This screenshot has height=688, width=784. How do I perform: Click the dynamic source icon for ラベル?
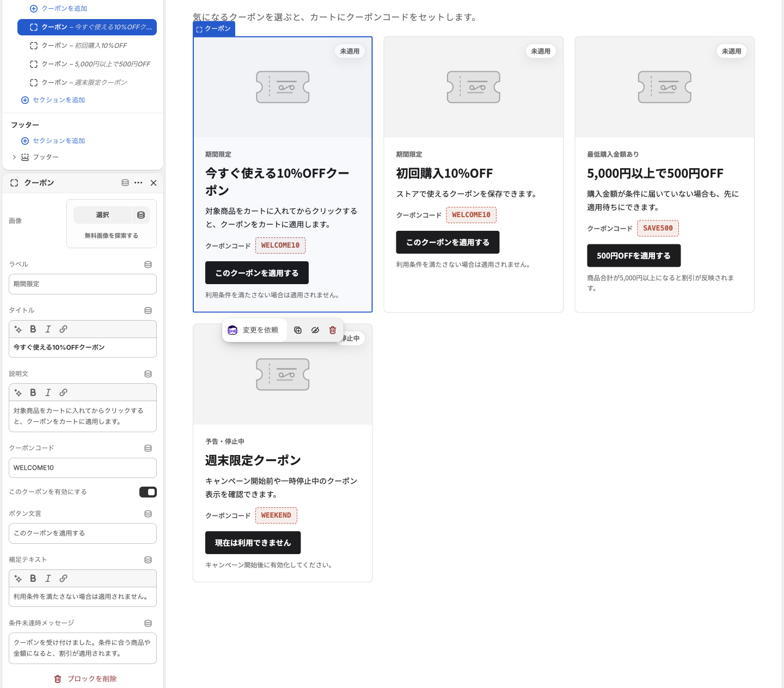pos(148,265)
